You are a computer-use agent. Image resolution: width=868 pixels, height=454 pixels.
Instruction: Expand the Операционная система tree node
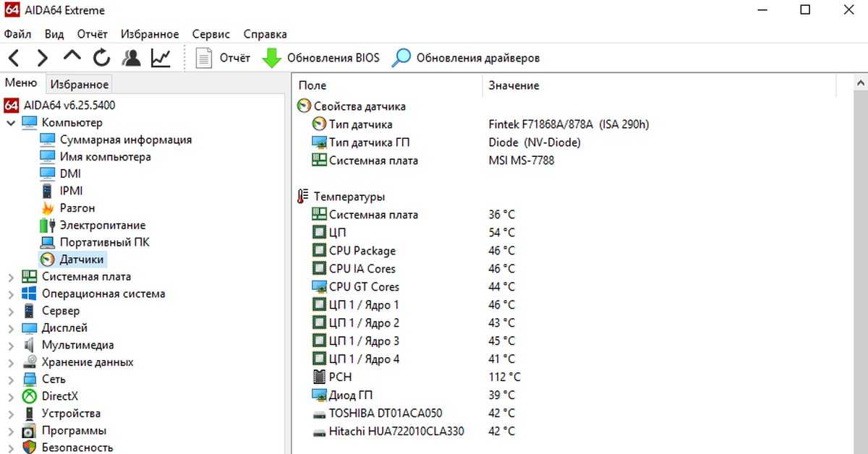pos(10,294)
